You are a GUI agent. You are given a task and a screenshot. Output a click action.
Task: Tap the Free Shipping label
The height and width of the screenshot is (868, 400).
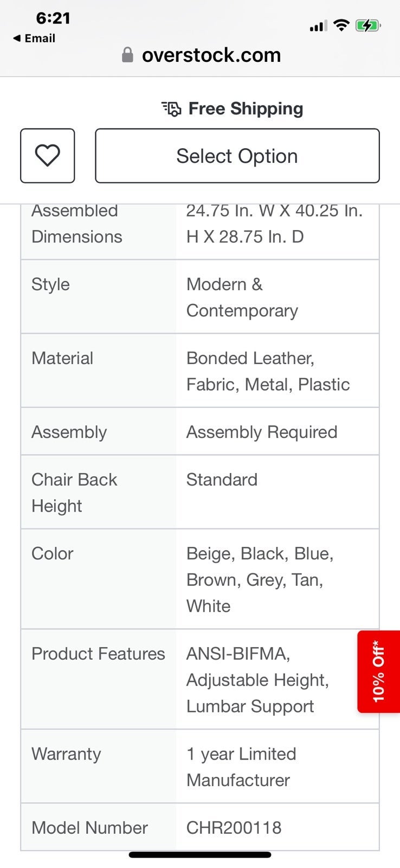[x=246, y=108]
